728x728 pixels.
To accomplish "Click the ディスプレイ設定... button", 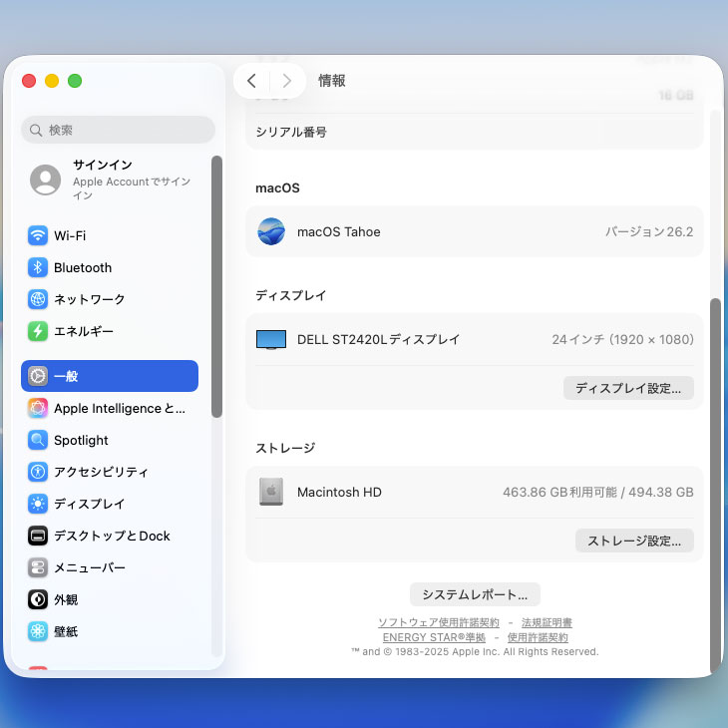I will point(628,388).
